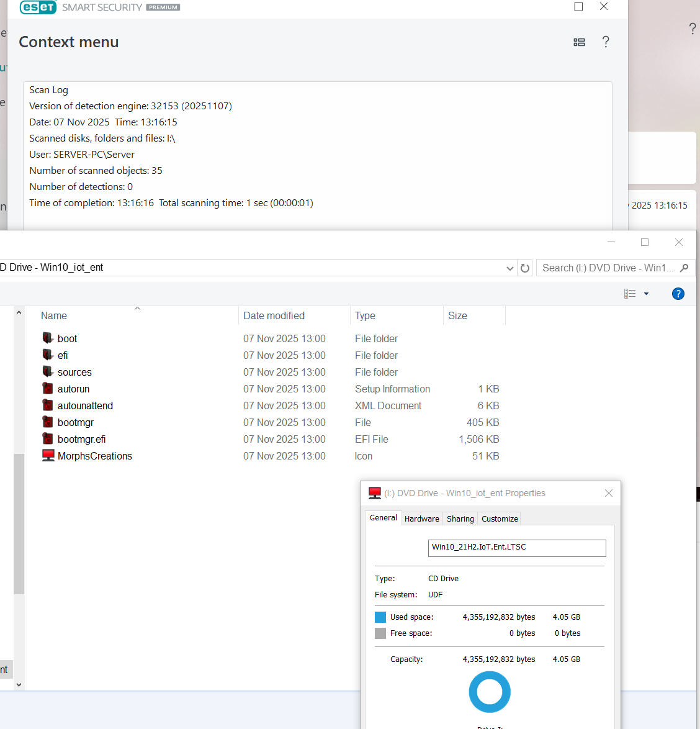This screenshot has height=729, width=700.
Task: Click the sources folder icon
Action: click(x=47, y=371)
